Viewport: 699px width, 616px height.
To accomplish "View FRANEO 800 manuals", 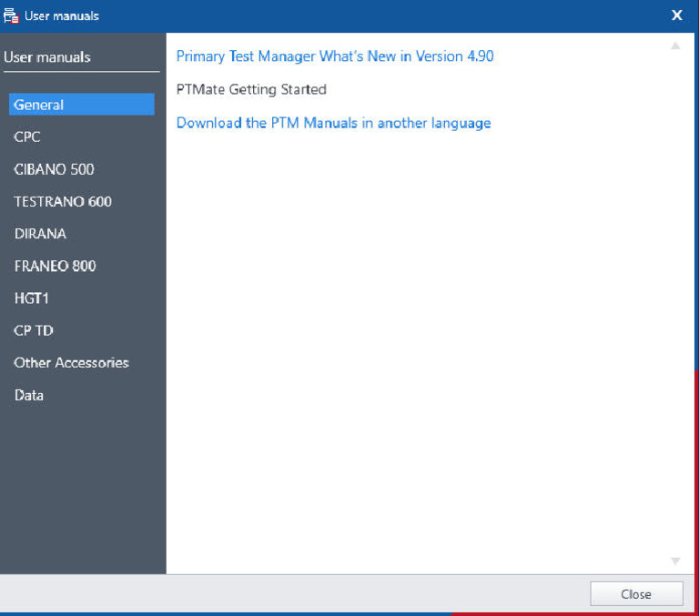I will pyautogui.click(x=55, y=266).
